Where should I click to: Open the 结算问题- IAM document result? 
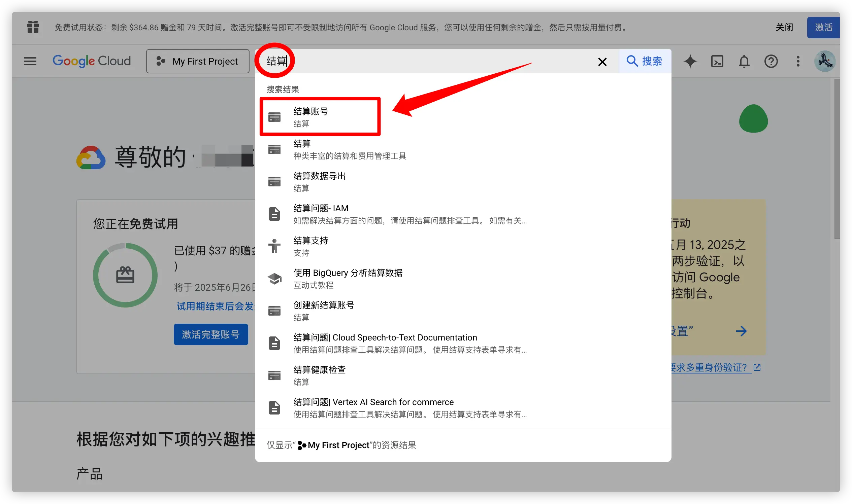[463, 214]
